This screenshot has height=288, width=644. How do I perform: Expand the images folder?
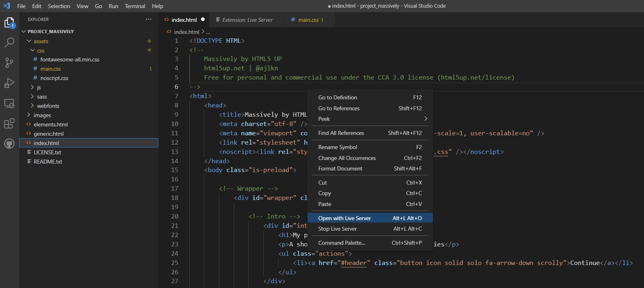pos(42,115)
